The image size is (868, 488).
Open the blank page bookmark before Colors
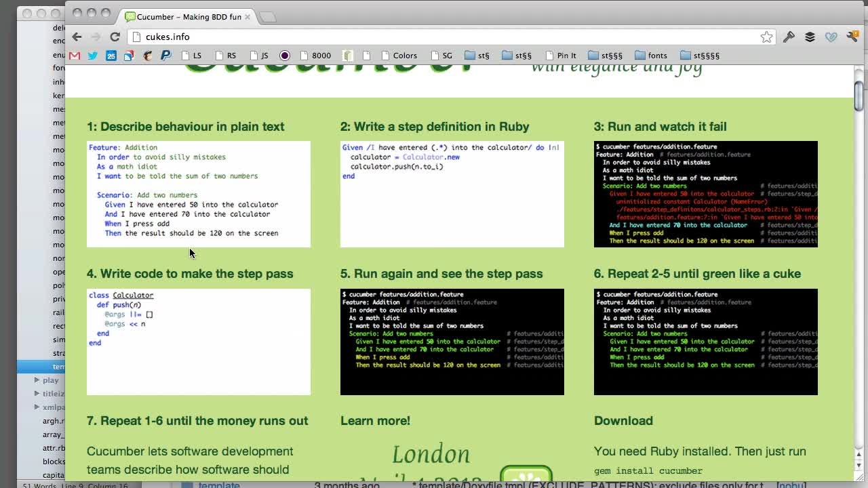coord(367,56)
